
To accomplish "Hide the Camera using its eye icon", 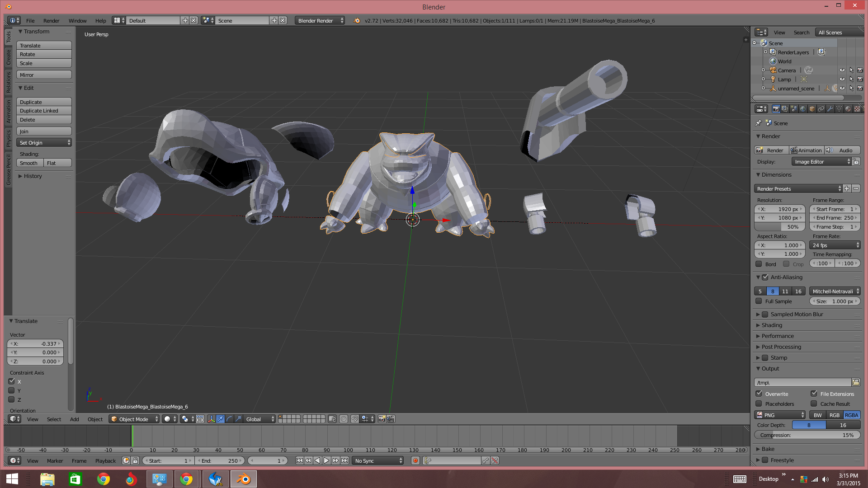I will [842, 70].
